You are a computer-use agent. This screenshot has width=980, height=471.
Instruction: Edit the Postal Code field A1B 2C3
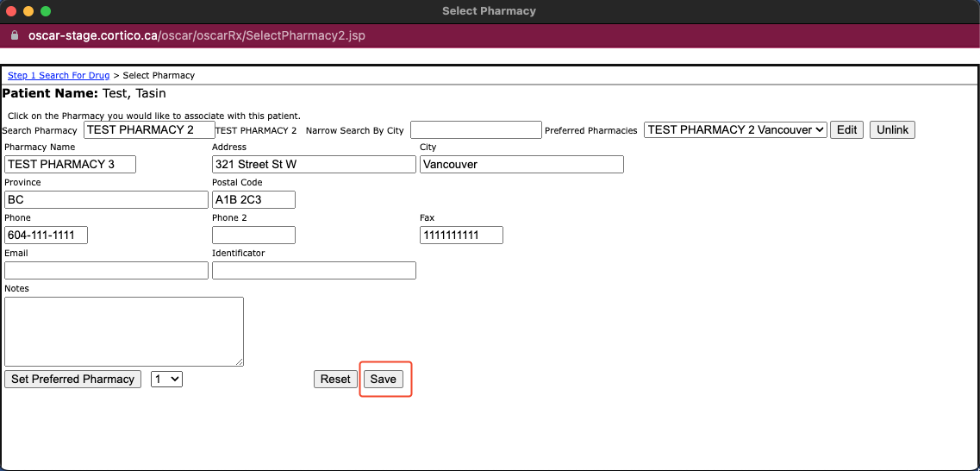click(253, 199)
